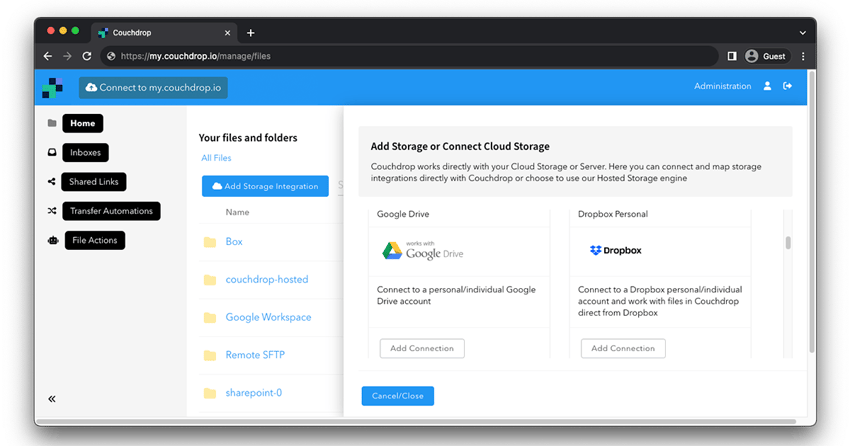
Task: Add Connection for Dropbox Personal
Action: pos(623,348)
